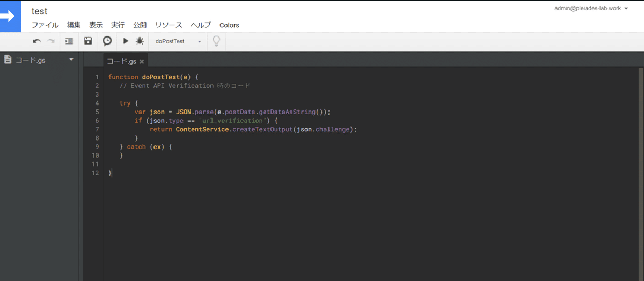Viewport: 644px width, 281px height.
Task: Click the project title "test"
Action: point(39,11)
